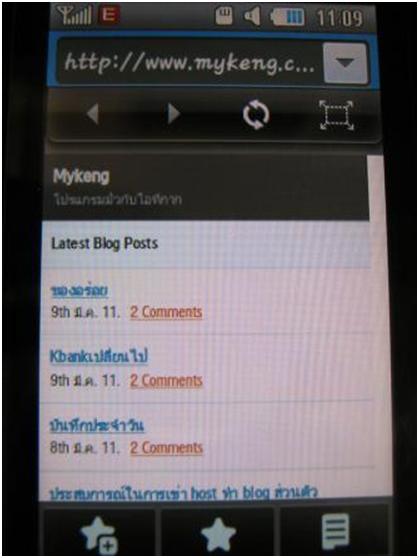The image size is (419, 558).
Task: Tap the speaker volume status icon
Action: [x=252, y=16]
